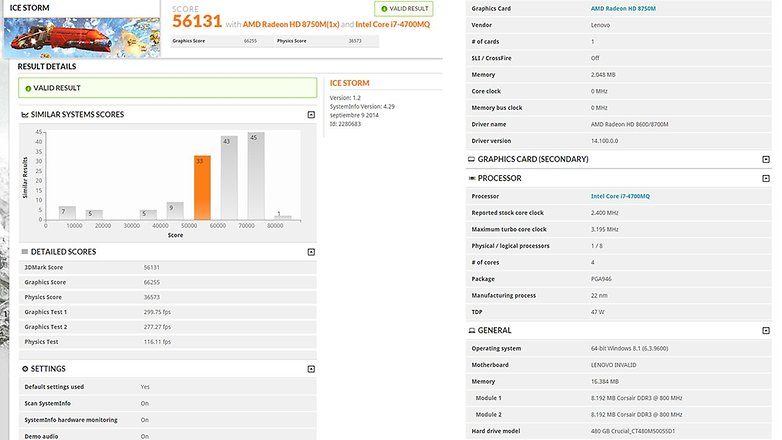The width and height of the screenshot is (782, 440).
Task: Click the card icon beside Graphics Card (Secondary)
Action: [x=471, y=160]
